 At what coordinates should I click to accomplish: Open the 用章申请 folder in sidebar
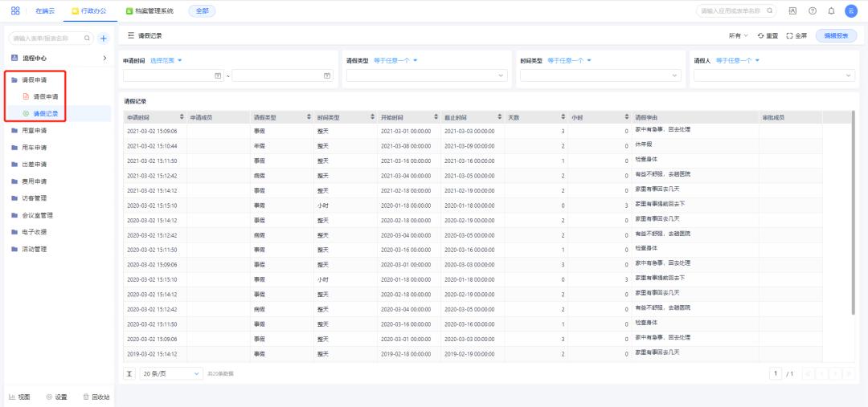tap(34, 130)
